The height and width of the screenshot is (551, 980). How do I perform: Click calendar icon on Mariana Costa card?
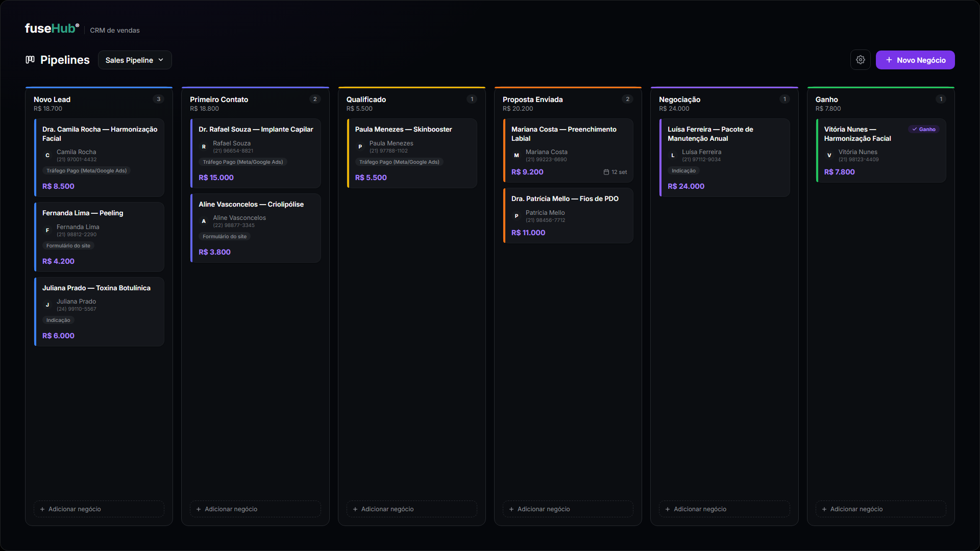606,172
